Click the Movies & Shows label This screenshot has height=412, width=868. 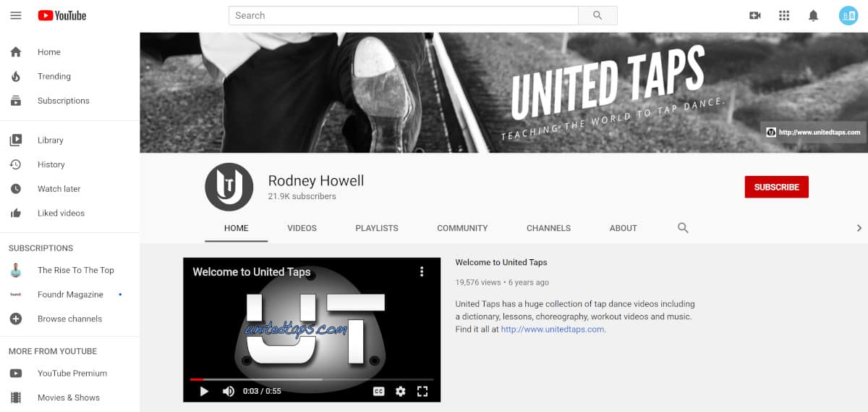(69, 398)
